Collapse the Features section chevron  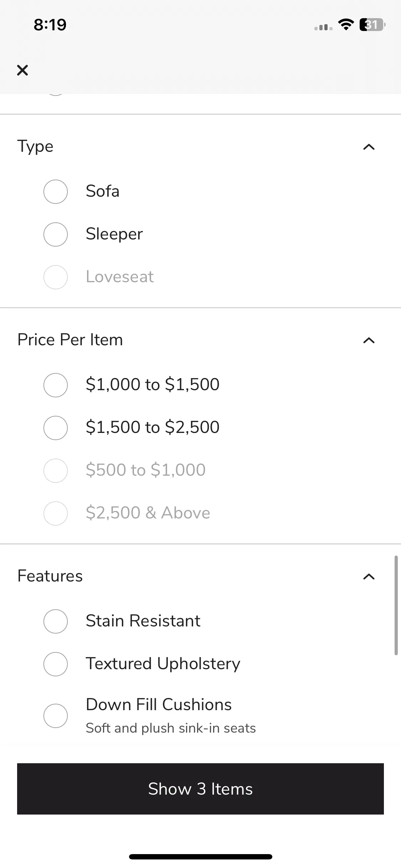tap(369, 577)
